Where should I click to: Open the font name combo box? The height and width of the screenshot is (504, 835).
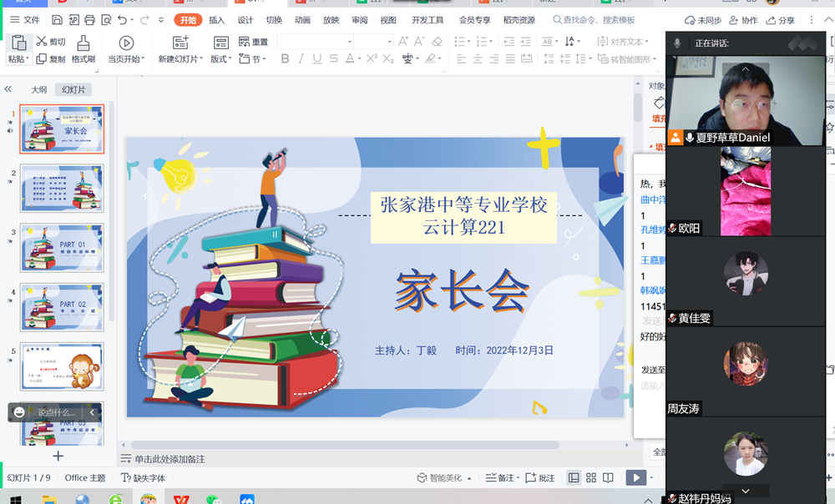coord(315,42)
